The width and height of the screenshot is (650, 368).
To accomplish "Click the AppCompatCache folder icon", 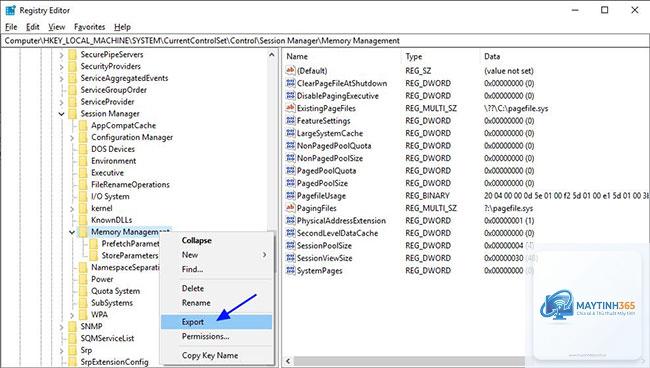I will coord(83,125).
